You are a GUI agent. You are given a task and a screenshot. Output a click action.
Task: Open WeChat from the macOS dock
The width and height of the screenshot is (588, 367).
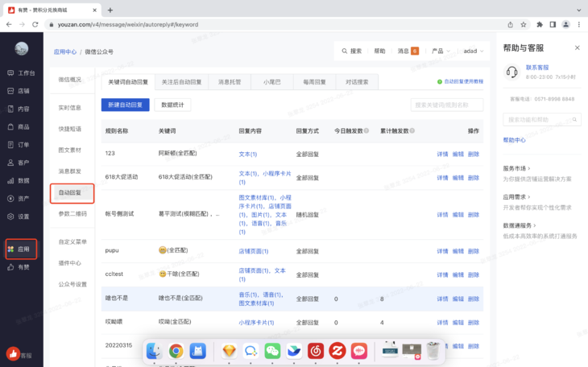pyautogui.click(x=272, y=351)
